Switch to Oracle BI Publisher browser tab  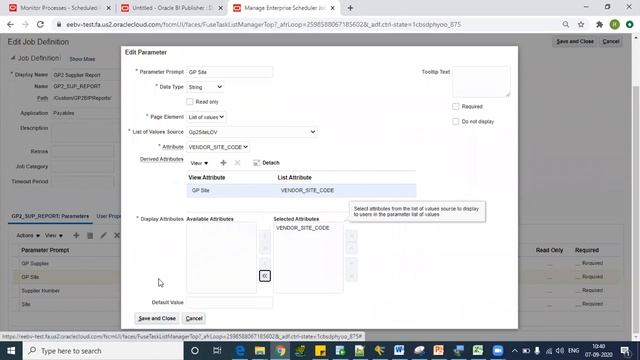[x=171, y=8]
